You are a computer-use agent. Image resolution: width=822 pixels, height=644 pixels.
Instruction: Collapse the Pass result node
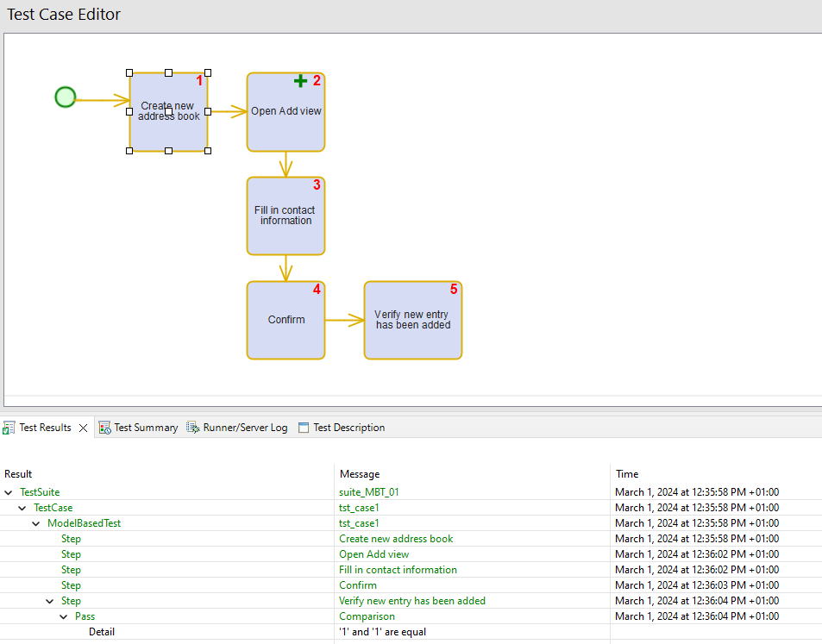tap(64, 616)
